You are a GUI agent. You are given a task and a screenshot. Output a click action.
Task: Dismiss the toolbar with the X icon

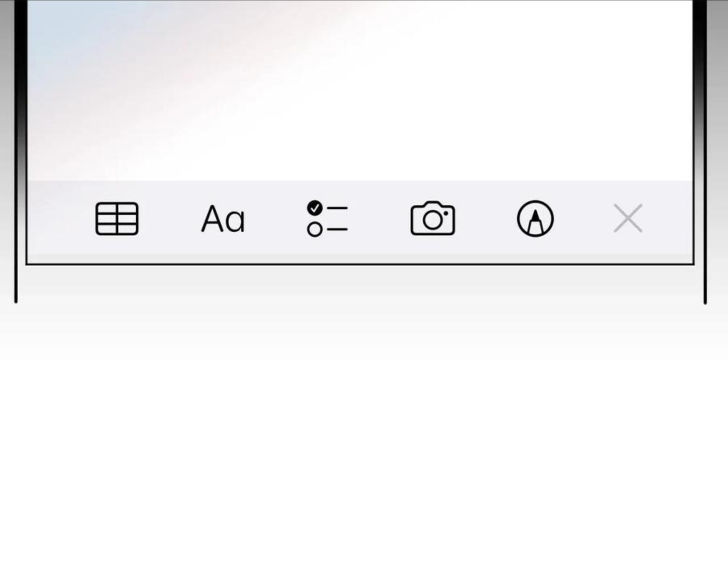pyautogui.click(x=628, y=219)
